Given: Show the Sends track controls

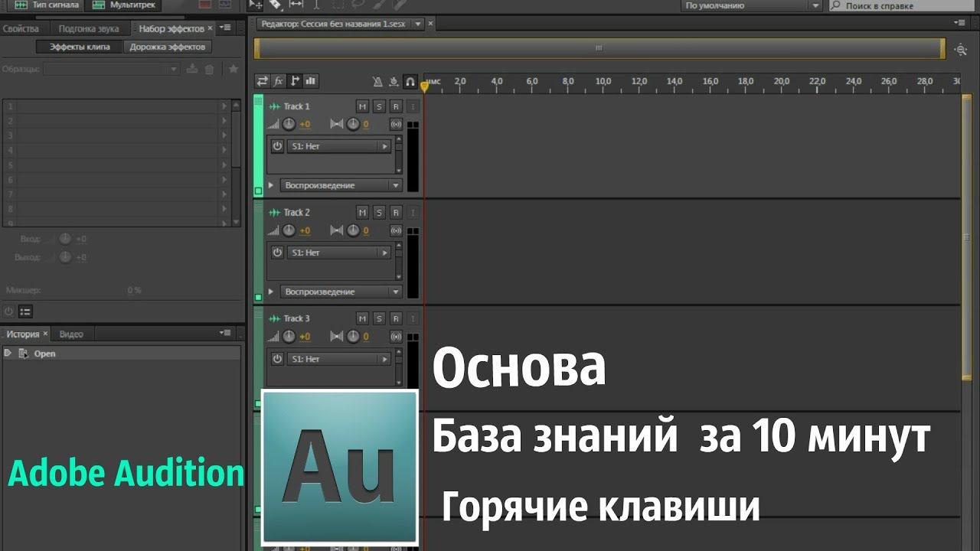Looking at the screenshot, I should [x=295, y=80].
